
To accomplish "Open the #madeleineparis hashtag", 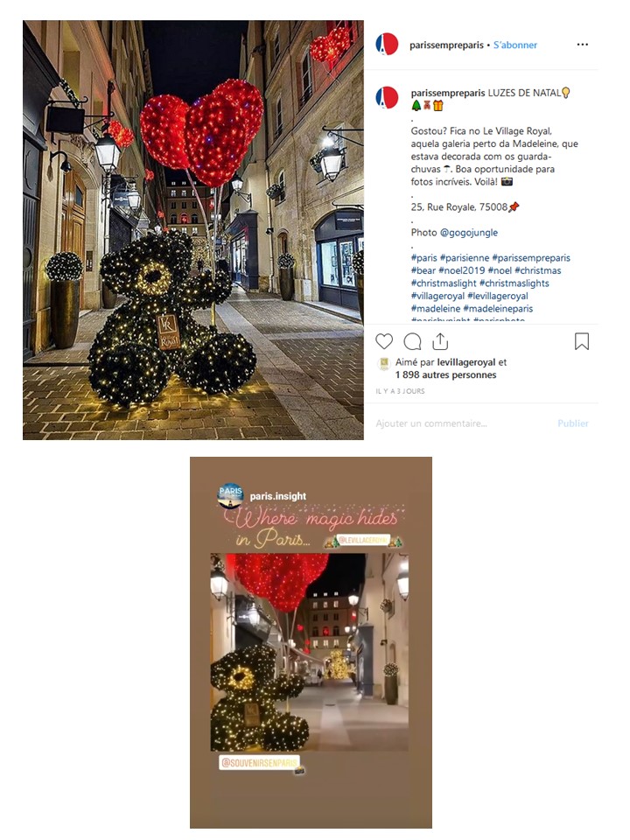I will click(498, 309).
